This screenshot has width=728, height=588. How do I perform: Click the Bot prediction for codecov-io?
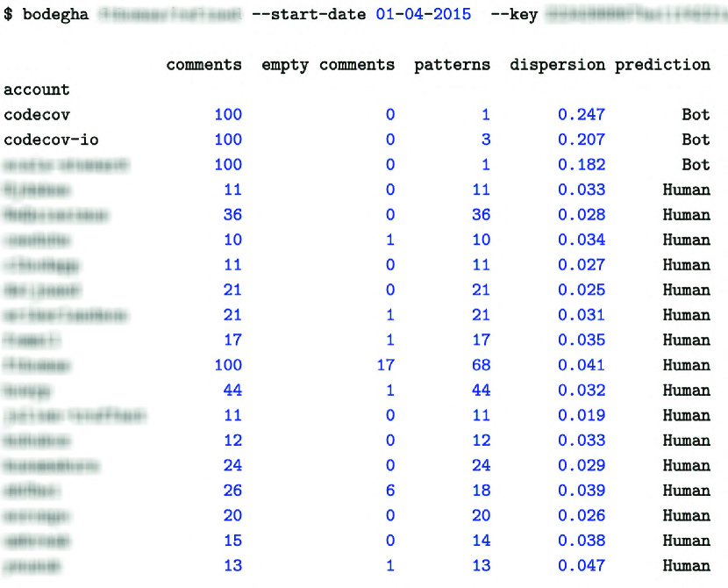(696, 140)
